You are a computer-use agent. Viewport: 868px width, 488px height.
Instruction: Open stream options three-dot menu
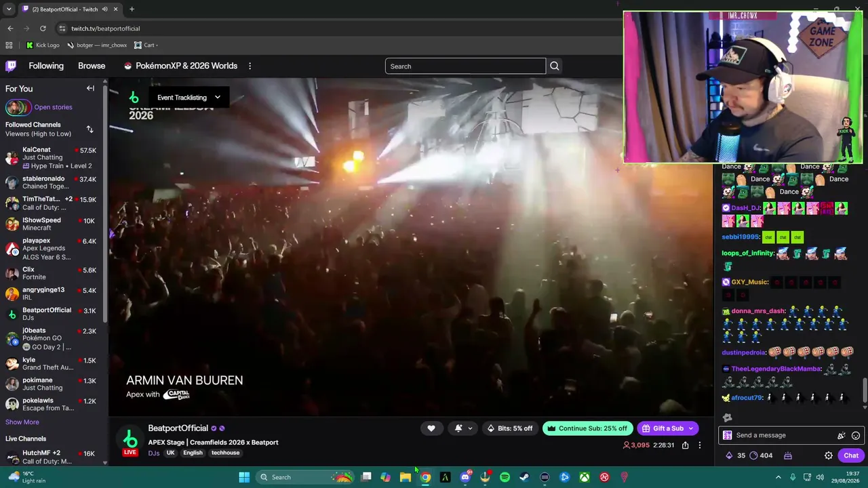[x=699, y=445]
